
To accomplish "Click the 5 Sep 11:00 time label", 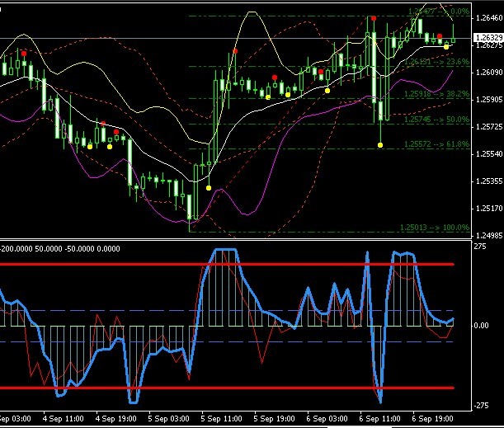I will [221, 419].
